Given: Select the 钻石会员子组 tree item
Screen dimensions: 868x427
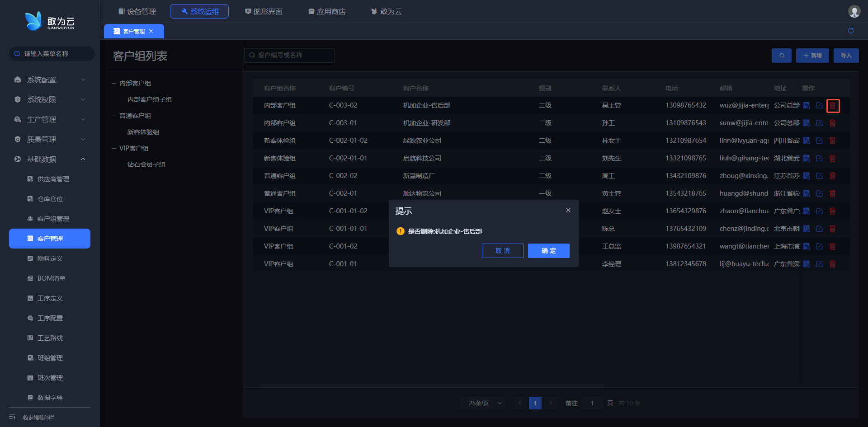Looking at the screenshot, I should pyautogui.click(x=146, y=164).
